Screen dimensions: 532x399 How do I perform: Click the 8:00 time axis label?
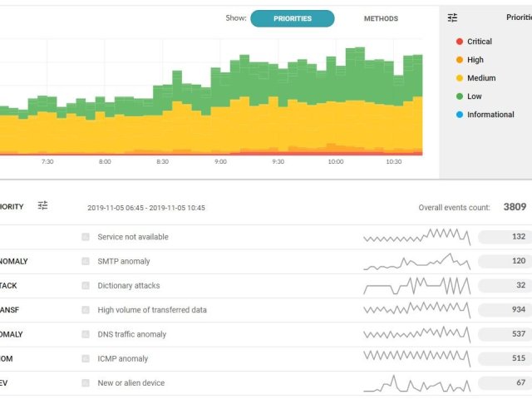(x=105, y=162)
